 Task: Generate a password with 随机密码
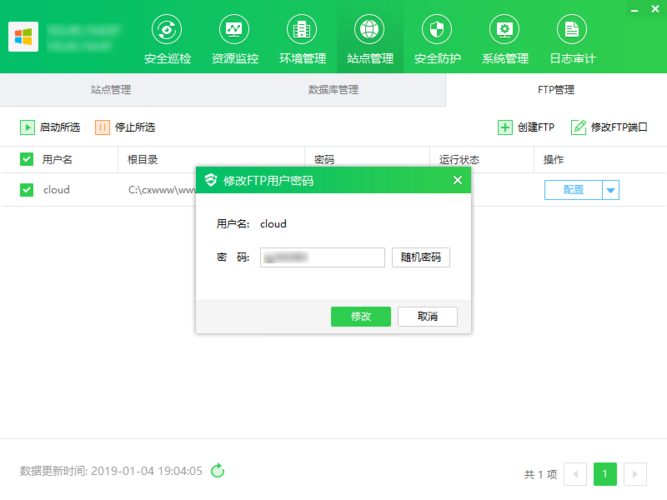421,257
